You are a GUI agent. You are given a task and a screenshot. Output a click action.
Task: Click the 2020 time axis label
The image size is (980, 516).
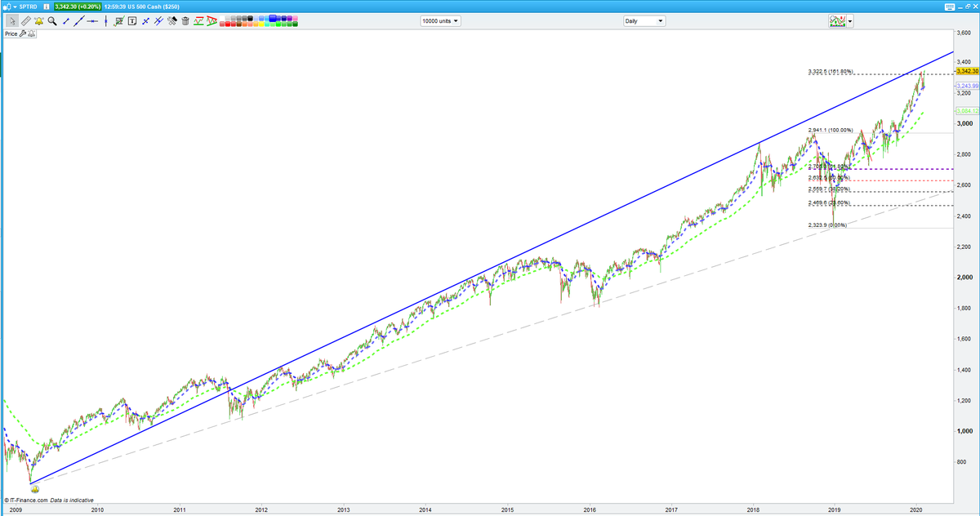point(915,509)
